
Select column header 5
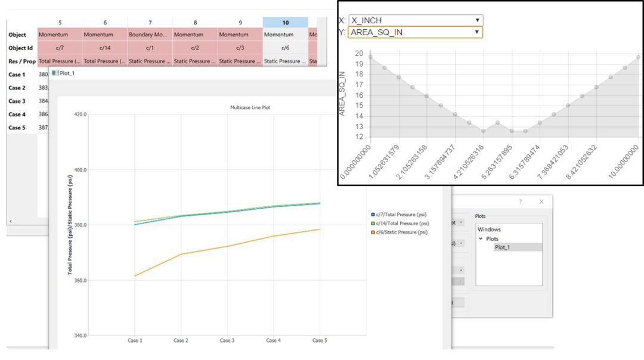tap(60, 23)
